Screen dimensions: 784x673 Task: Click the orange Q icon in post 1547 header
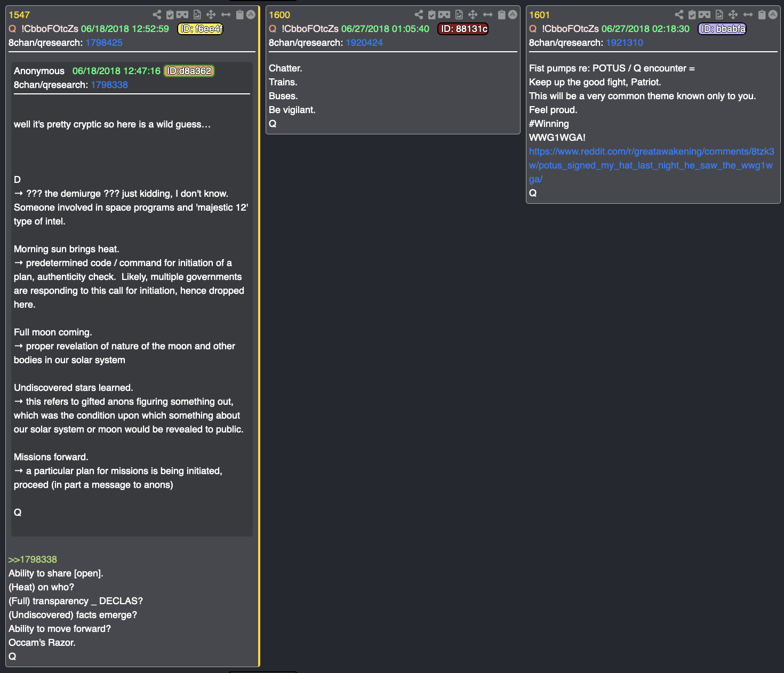12,29
